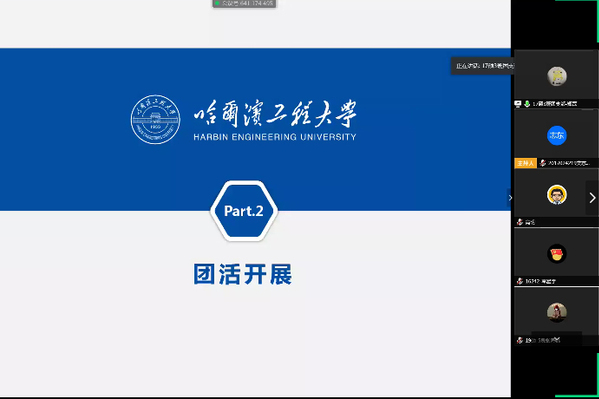This screenshot has width=599, height=399.
Task: Click the bottom participant's photo avatar
Action: (557, 313)
